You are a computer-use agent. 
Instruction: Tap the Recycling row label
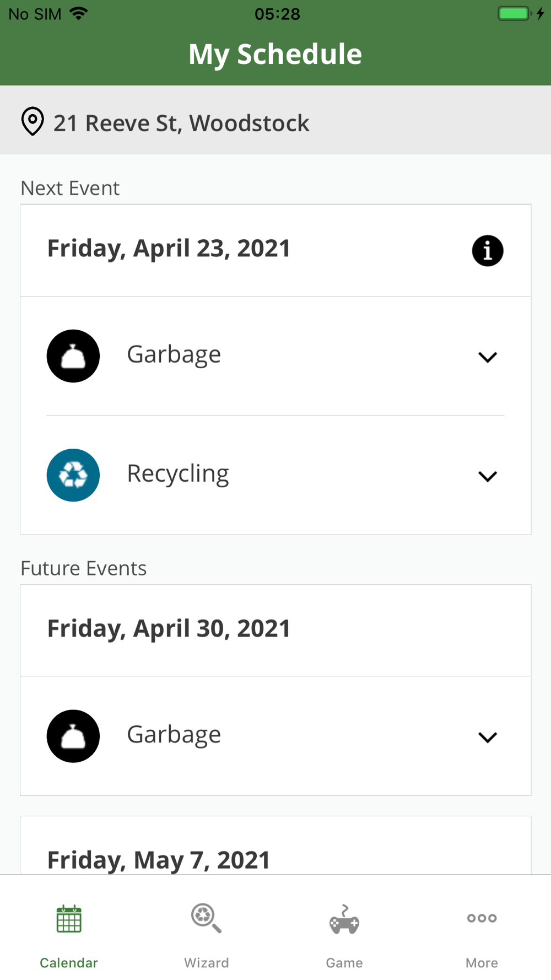click(x=178, y=474)
